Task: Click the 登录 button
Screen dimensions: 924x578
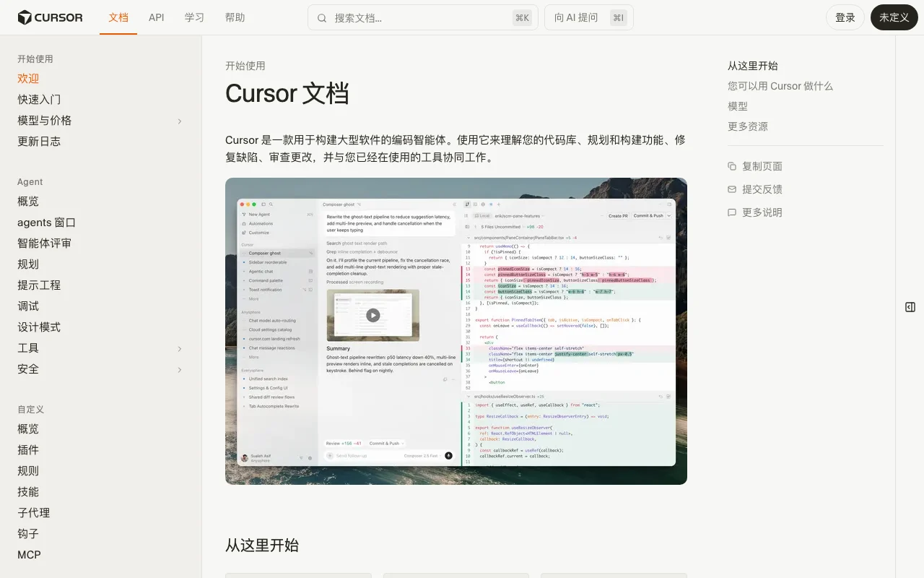Action: (845, 17)
